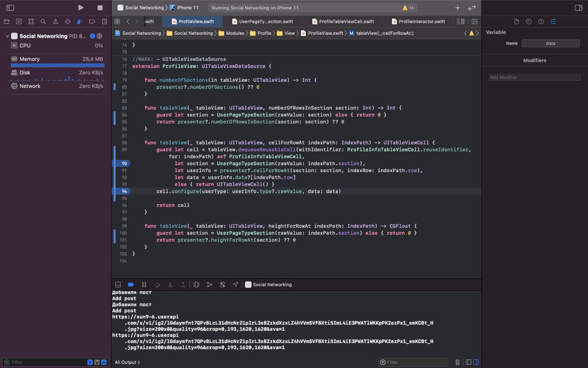This screenshot has height=368, width=588.
Task: Click the Debug View Hierarchy icon
Action: click(x=196, y=285)
